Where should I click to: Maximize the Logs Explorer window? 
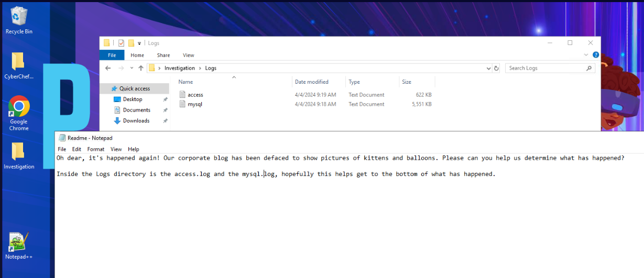point(570,43)
